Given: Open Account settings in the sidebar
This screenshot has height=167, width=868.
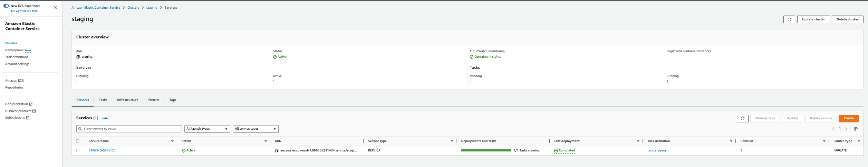Looking at the screenshot, I should (17, 64).
